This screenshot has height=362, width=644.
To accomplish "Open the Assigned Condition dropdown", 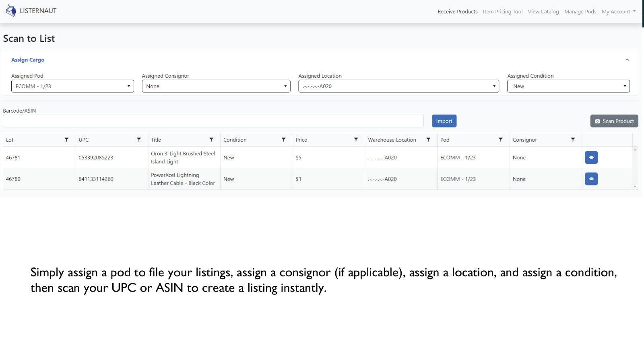I will 568,86.
